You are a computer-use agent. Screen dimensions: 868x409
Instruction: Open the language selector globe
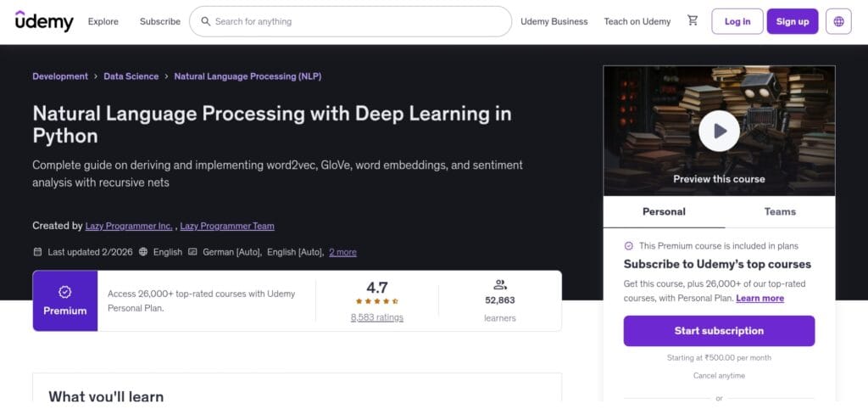point(838,21)
